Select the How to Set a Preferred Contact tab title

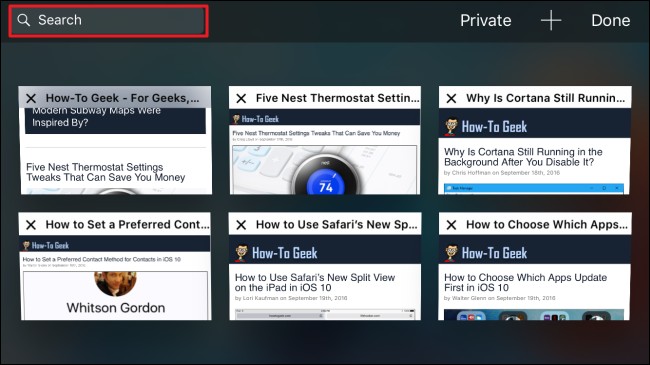coord(127,224)
